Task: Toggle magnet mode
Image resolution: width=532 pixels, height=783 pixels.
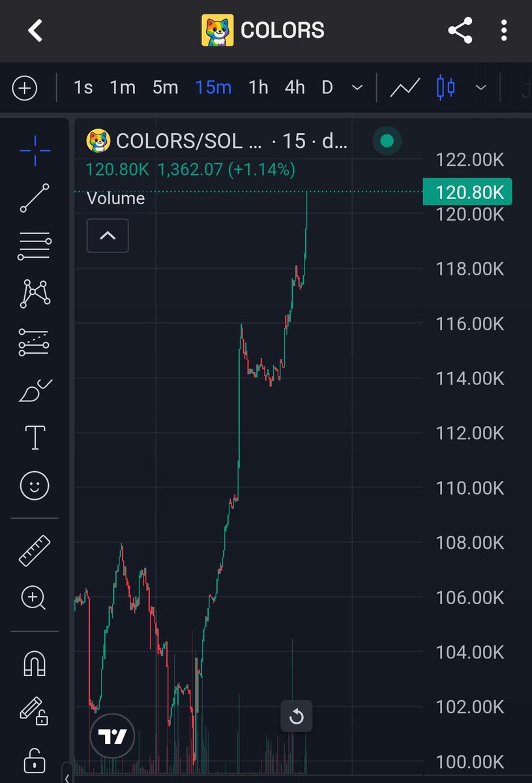Action: coord(35,663)
